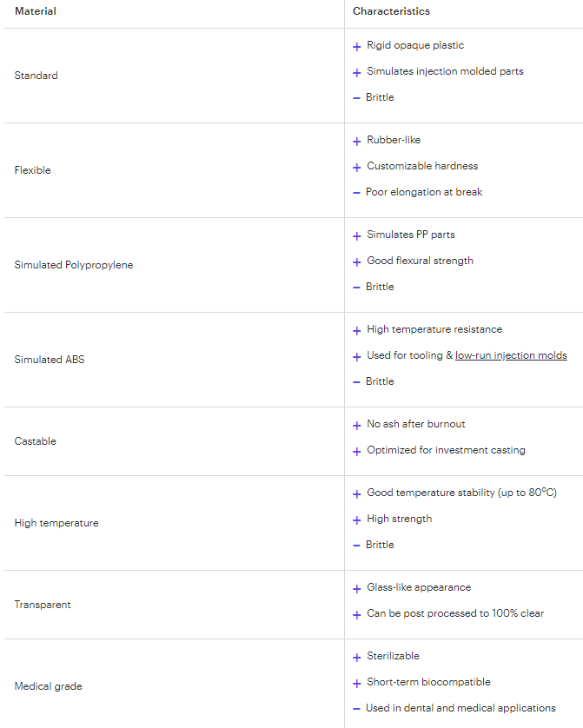The image size is (583, 728).
Task: Click the Material column header
Action: (36, 11)
